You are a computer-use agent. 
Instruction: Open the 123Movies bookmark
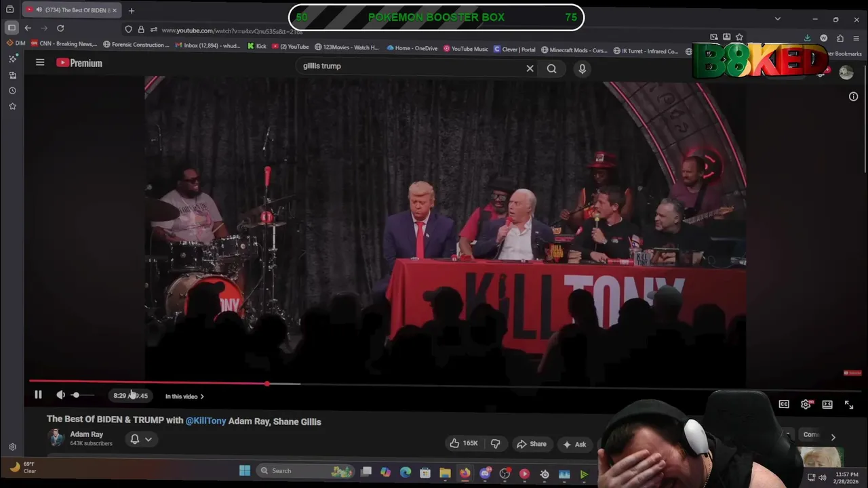347,47
